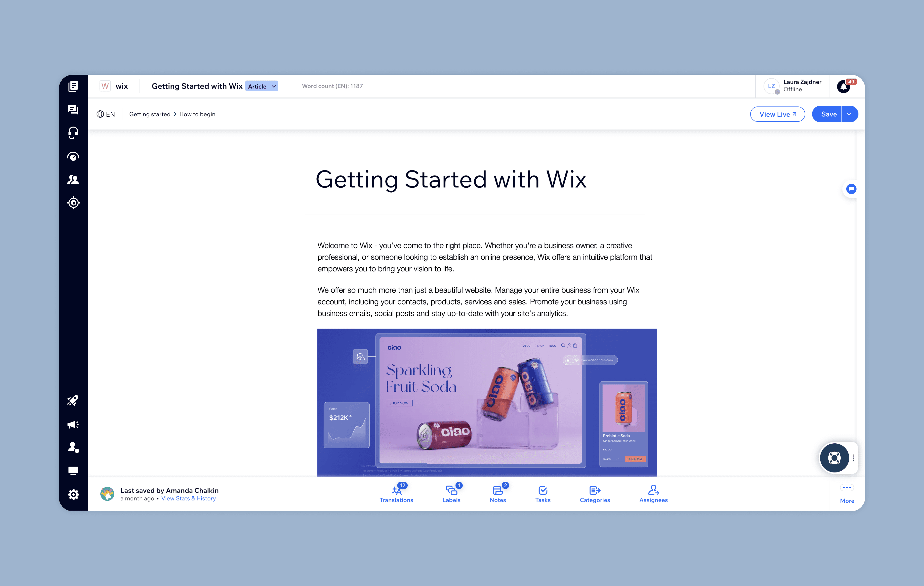Open the EN language selector
This screenshot has width=924, height=586.
(106, 114)
